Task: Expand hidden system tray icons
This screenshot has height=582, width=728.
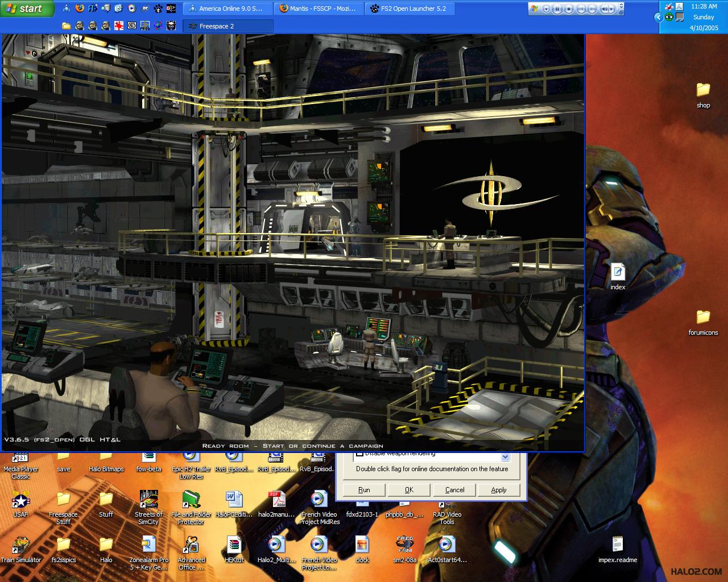Action: click(659, 17)
